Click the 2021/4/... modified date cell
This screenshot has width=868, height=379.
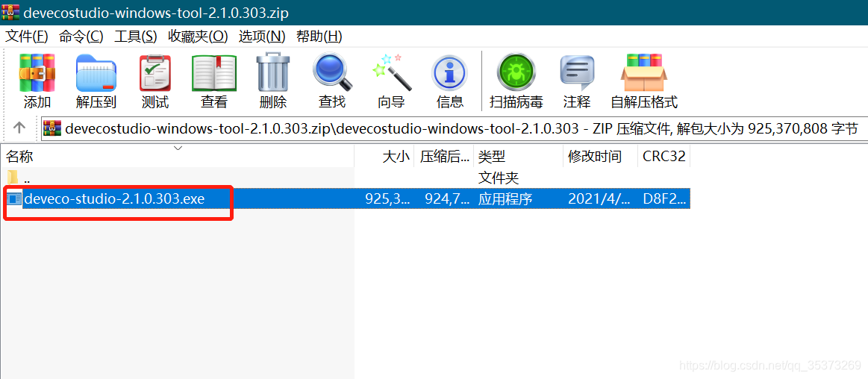[x=599, y=198]
